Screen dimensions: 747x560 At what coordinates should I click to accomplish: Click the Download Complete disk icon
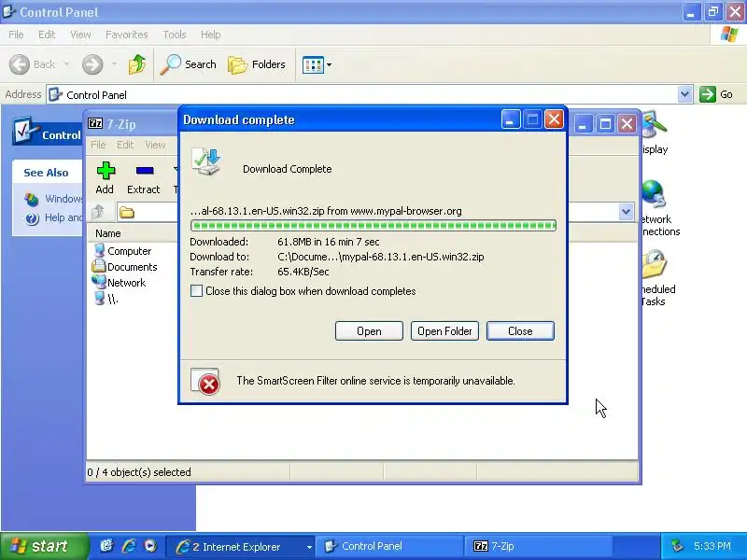pos(206,162)
